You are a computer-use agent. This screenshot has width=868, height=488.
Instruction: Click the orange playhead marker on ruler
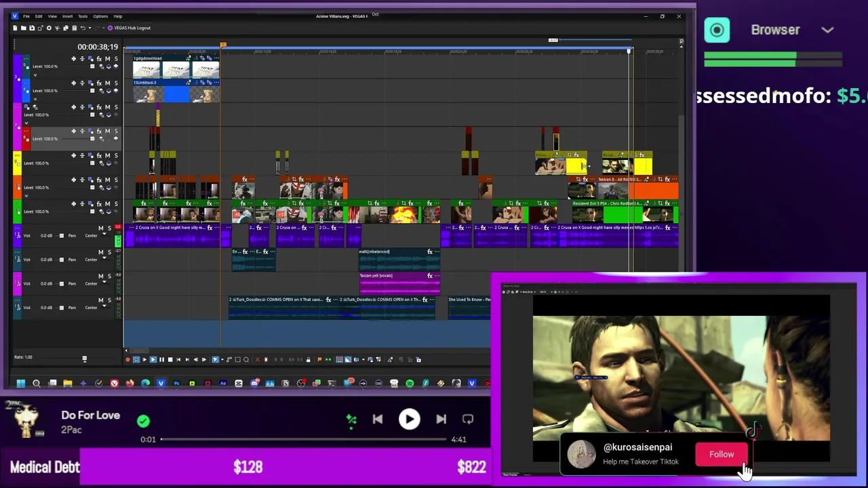(x=222, y=45)
